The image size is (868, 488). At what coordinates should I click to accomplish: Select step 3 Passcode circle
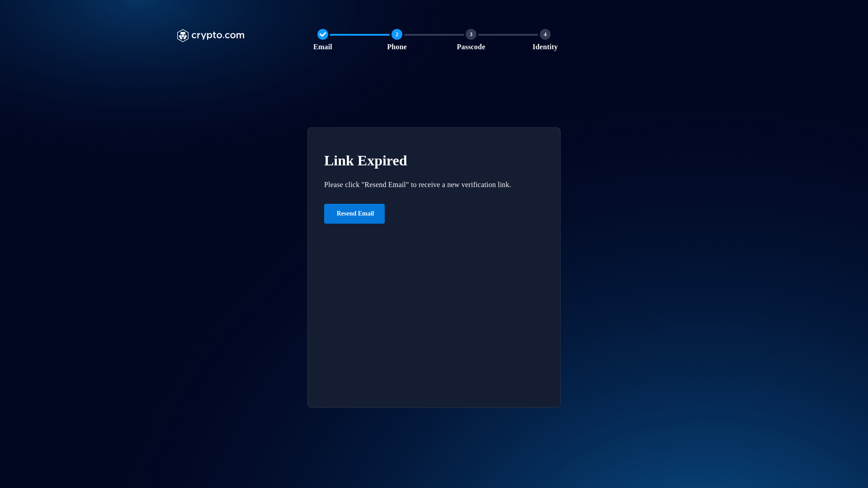click(471, 34)
